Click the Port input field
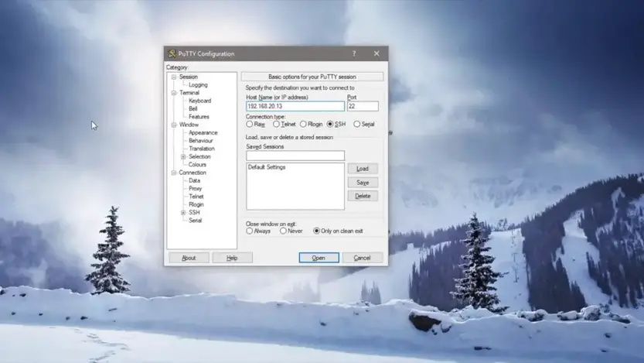The image size is (644, 363). coord(363,106)
